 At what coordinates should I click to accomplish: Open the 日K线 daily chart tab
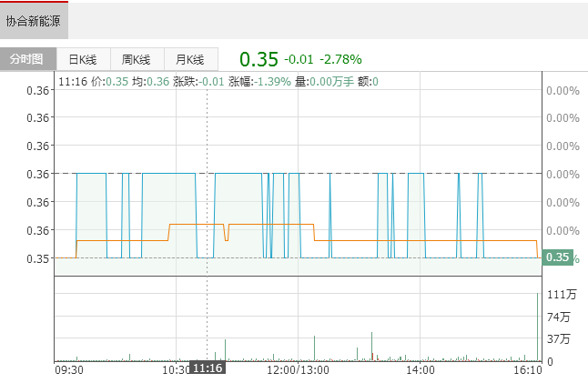pyautogui.click(x=83, y=60)
